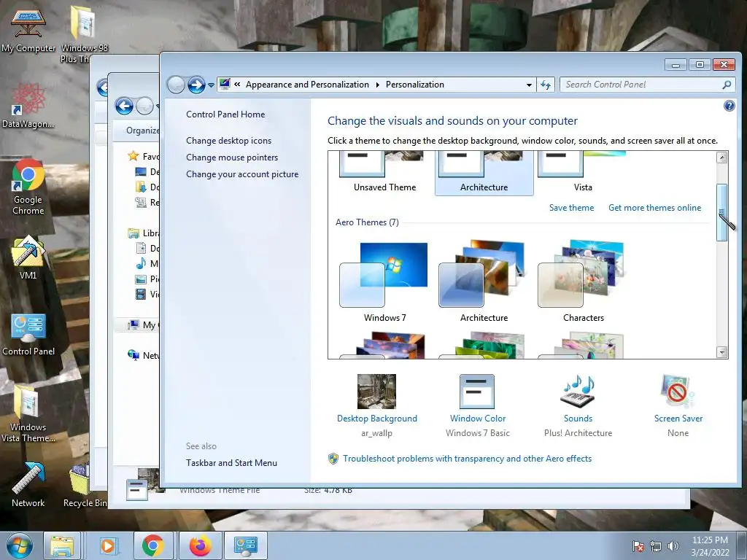Click the Sounds icon

click(578, 392)
